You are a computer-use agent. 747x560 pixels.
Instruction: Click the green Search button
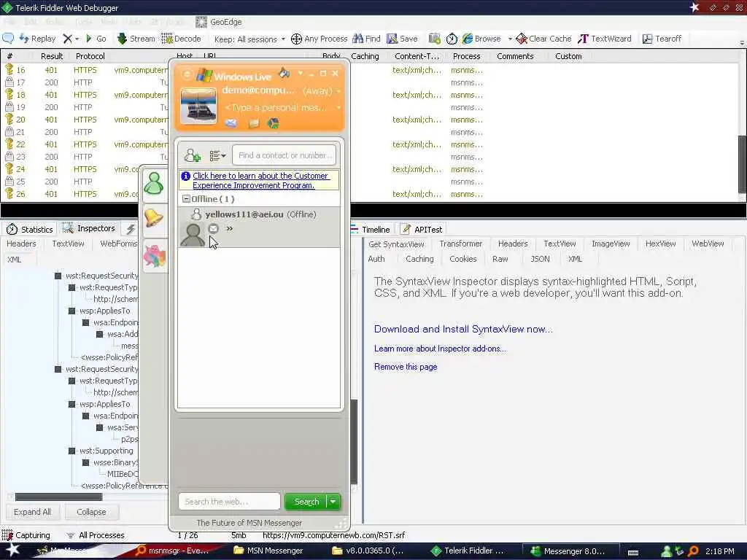(306, 502)
